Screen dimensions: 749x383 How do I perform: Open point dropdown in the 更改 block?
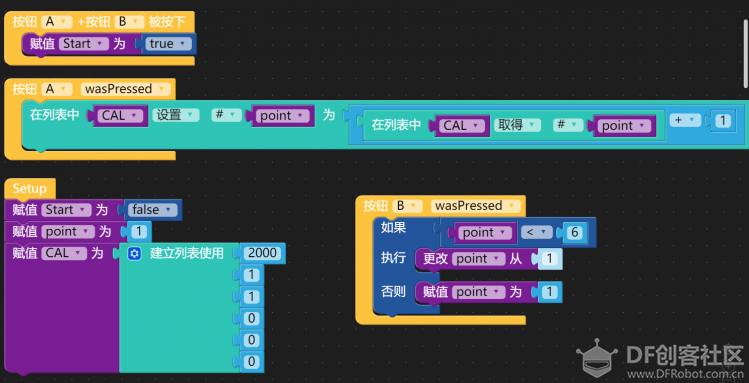pos(479,259)
